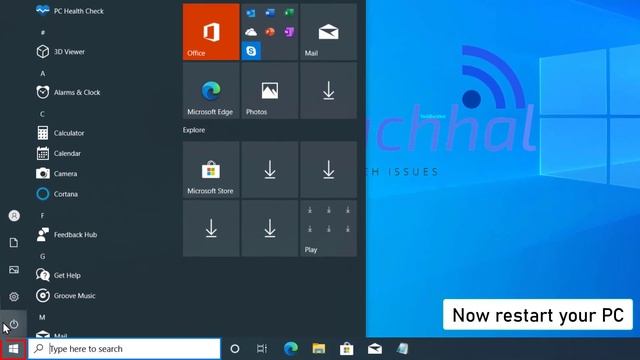Click Cortana circle on taskbar
This screenshot has width=640, height=360.
[x=235, y=349]
